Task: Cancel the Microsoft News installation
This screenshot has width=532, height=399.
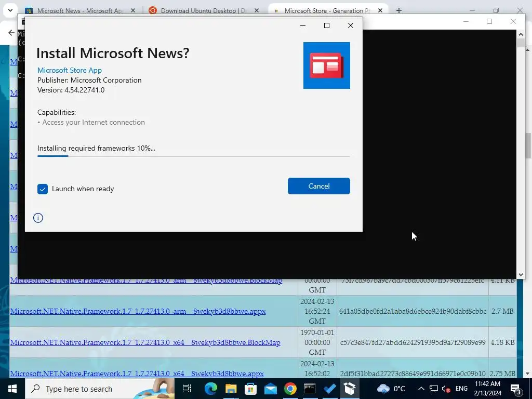Action: [318, 186]
